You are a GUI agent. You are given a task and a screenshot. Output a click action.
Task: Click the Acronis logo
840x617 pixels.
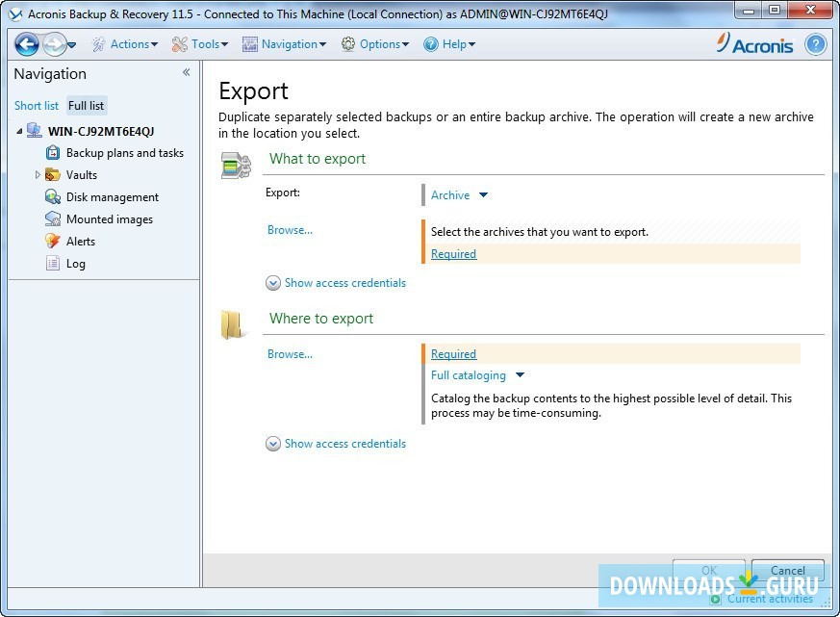click(x=758, y=43)
